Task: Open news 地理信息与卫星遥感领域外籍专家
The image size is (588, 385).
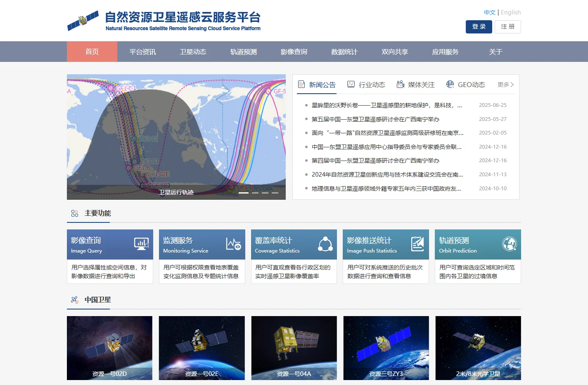Action: coord(386,189)
